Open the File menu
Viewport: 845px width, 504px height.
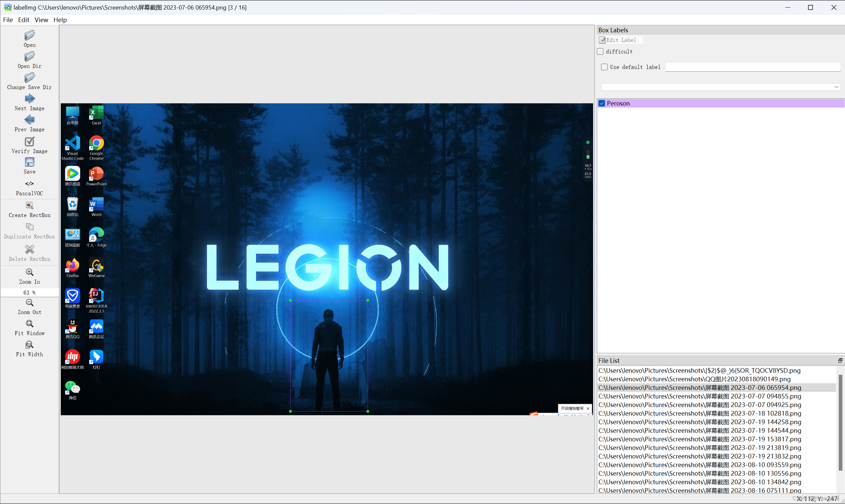pos(8,20)
